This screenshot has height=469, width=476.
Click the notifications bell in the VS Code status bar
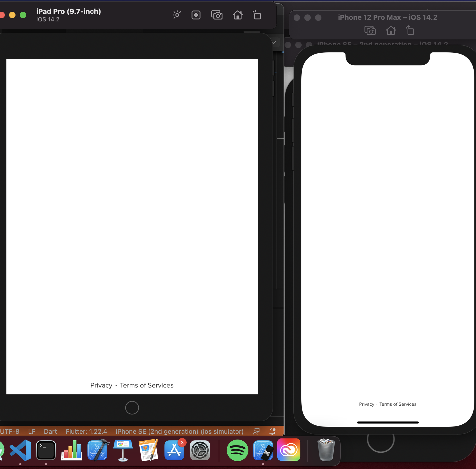(272, 431)
